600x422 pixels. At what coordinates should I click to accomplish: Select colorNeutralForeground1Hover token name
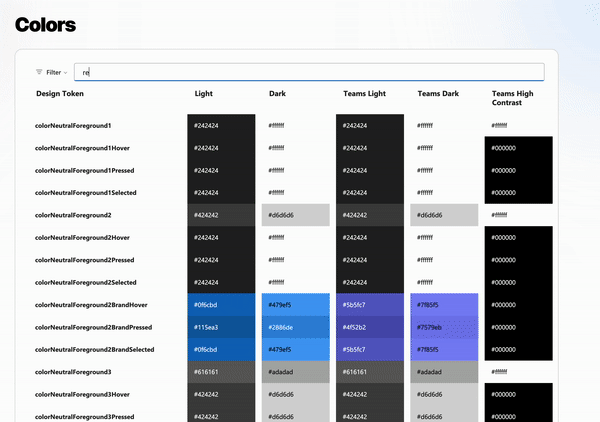click(82, 148)
